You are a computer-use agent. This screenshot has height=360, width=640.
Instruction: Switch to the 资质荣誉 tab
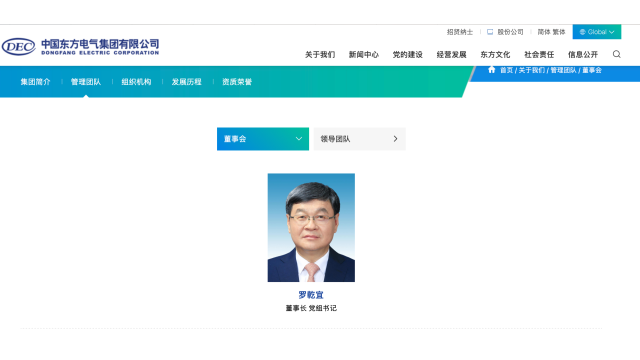237,82
